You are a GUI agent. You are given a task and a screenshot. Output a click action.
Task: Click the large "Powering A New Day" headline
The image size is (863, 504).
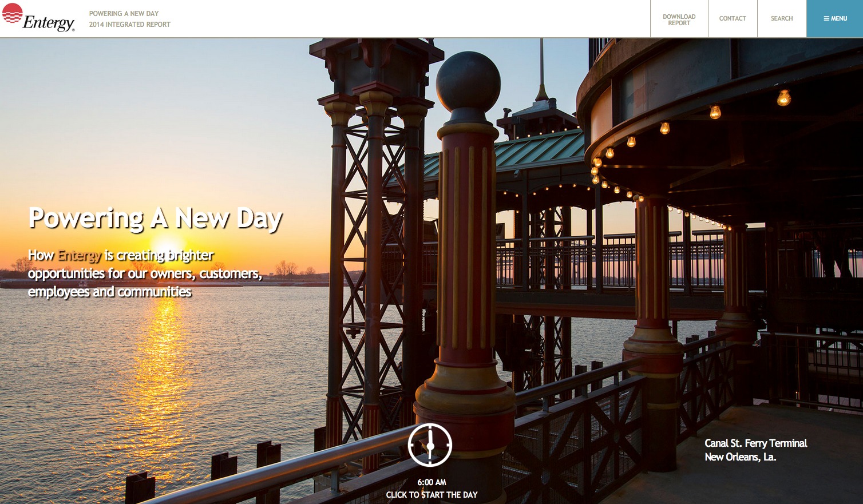(x=155, y=219)
